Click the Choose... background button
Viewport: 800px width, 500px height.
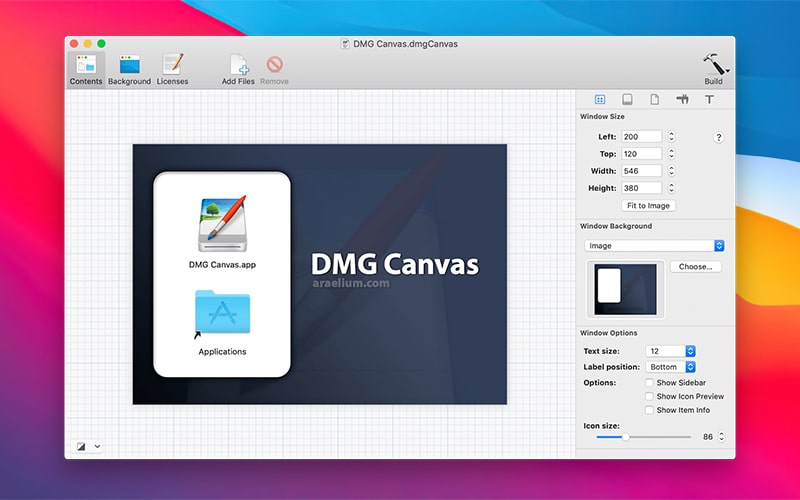tap(695, 267)
